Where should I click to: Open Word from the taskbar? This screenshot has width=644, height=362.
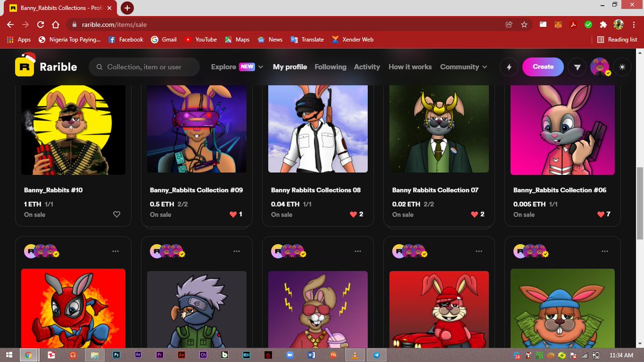(x=312, y=355)
